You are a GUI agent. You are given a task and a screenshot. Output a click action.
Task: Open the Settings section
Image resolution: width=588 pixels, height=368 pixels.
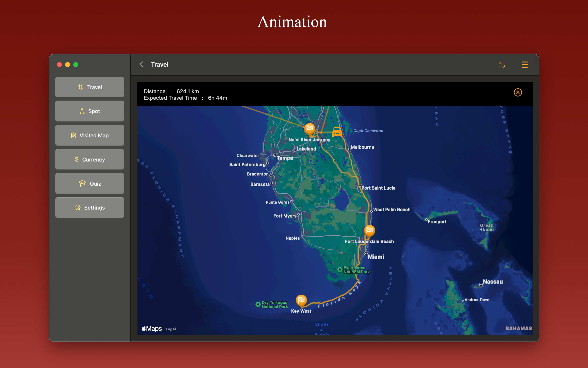tap(89, 208)
